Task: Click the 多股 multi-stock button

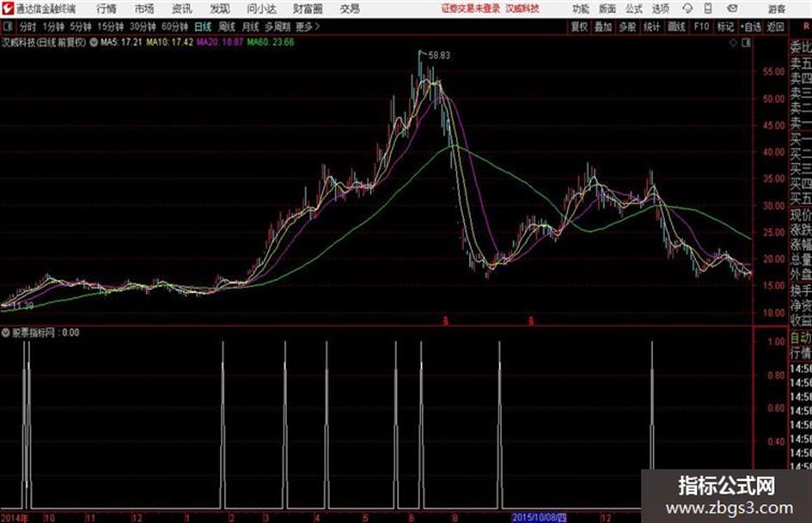Action: click(627, 27)
